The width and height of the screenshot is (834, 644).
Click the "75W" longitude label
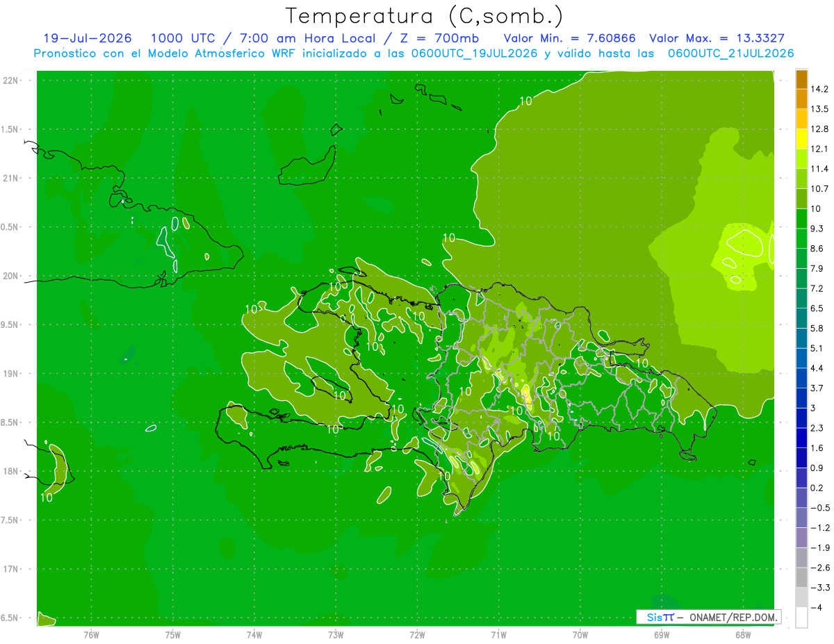tap(173, 634)
